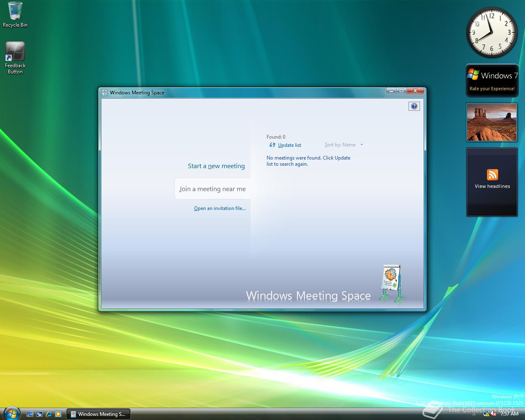The width and height of the screenshot is (525, 420).
Task: Click View headlines in feed gadget
Action: click(x=492, y=186)
